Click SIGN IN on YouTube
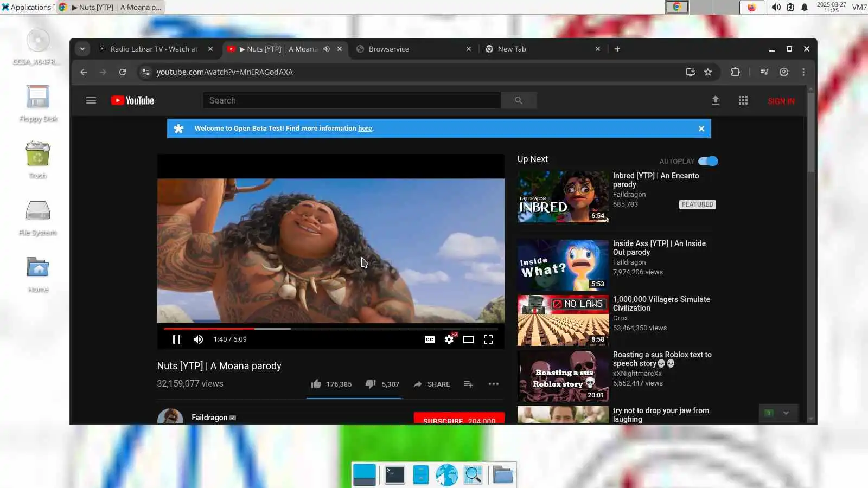 pos(781,101)
